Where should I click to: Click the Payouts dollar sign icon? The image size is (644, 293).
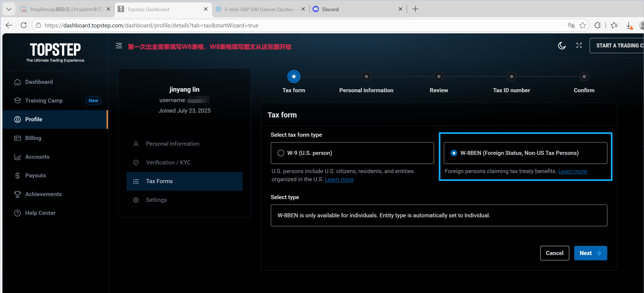(18, 176)
